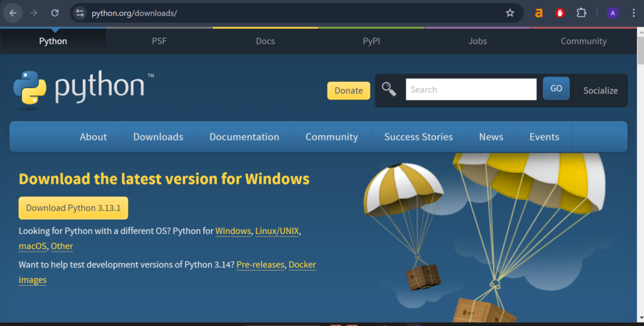
Task: Reload the page with the refresh icon
Action: 55,13
